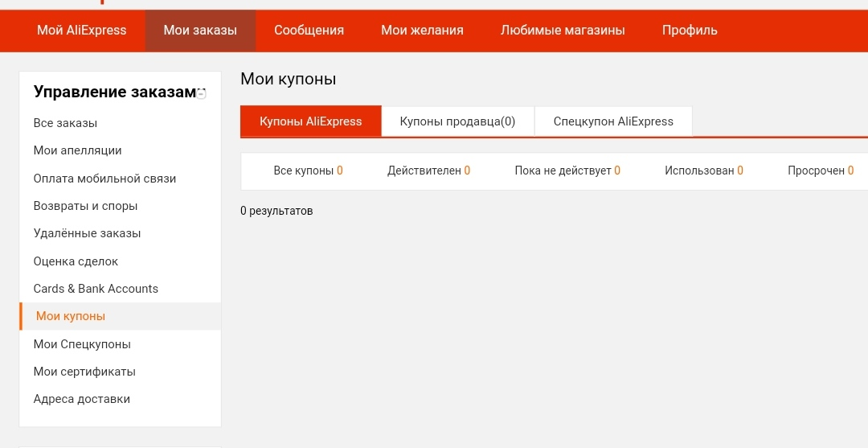Filter coupons by Действителен status

click(x=428, y=171)
